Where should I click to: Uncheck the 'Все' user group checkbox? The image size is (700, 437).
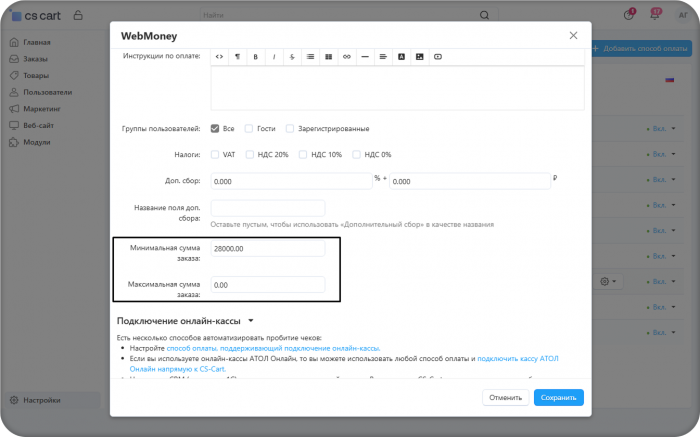[215, 129]
